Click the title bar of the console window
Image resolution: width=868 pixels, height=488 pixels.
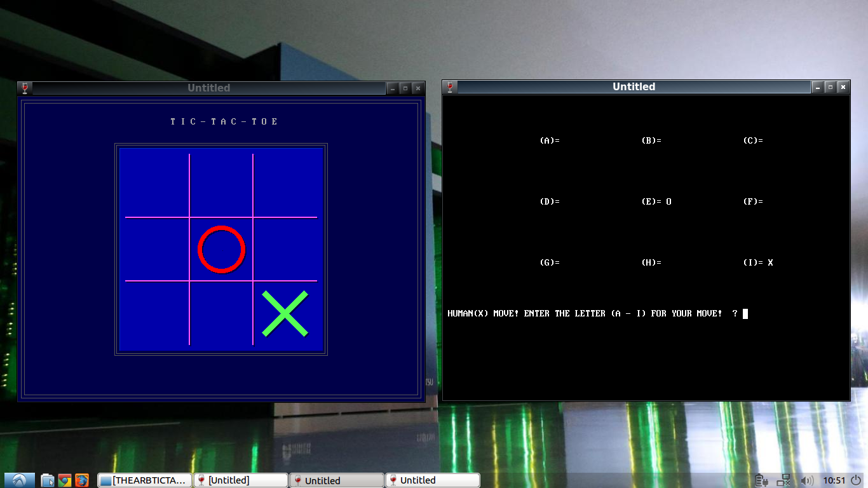pos(634,87)
